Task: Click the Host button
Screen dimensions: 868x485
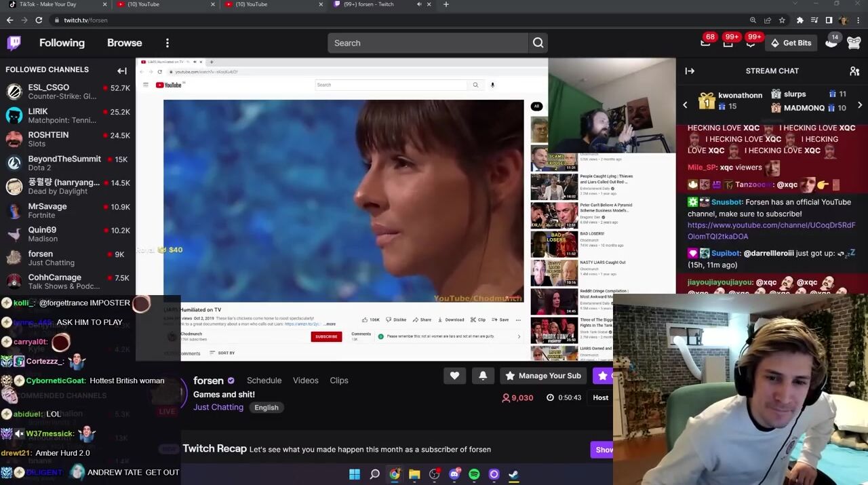Action: coord(600,397)
